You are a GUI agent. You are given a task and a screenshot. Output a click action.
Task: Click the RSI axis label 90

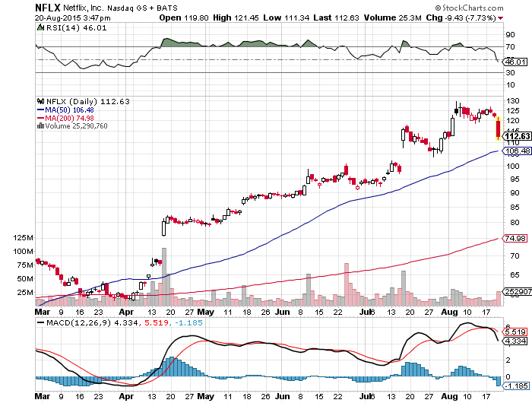(x=510, y=35)
